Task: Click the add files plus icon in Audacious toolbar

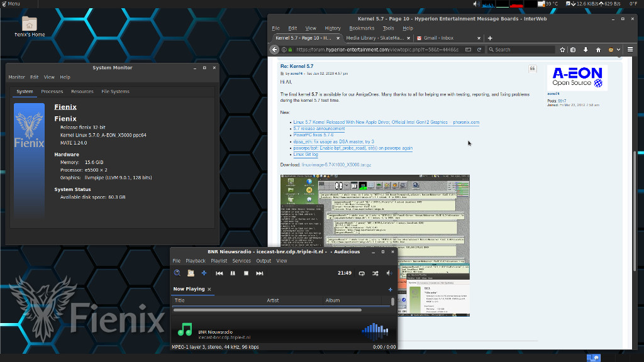Action: pos(204,273)
